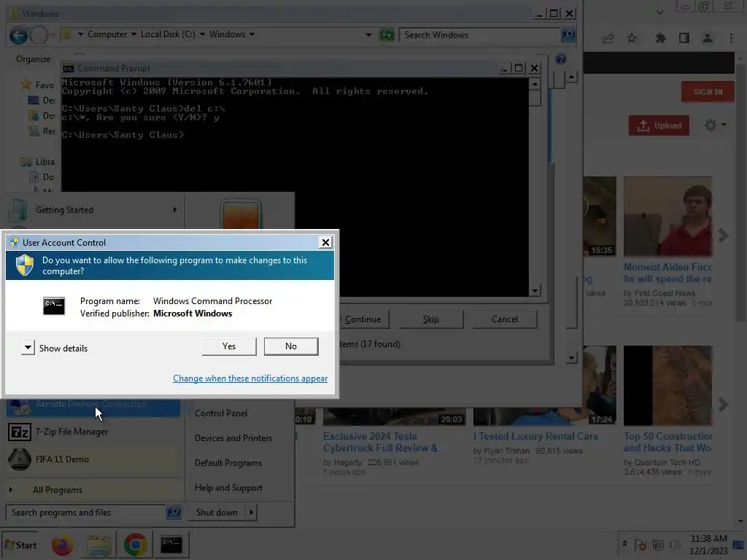Click Continue in the delete dialog
Screen dimensions: 747x560
point(363,319)
